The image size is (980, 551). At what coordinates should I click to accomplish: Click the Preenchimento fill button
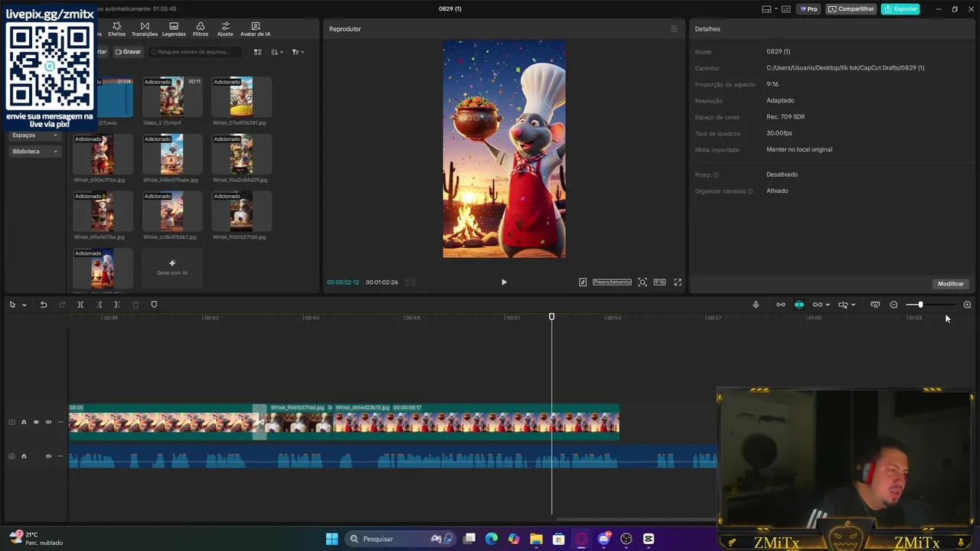point(612,282)
